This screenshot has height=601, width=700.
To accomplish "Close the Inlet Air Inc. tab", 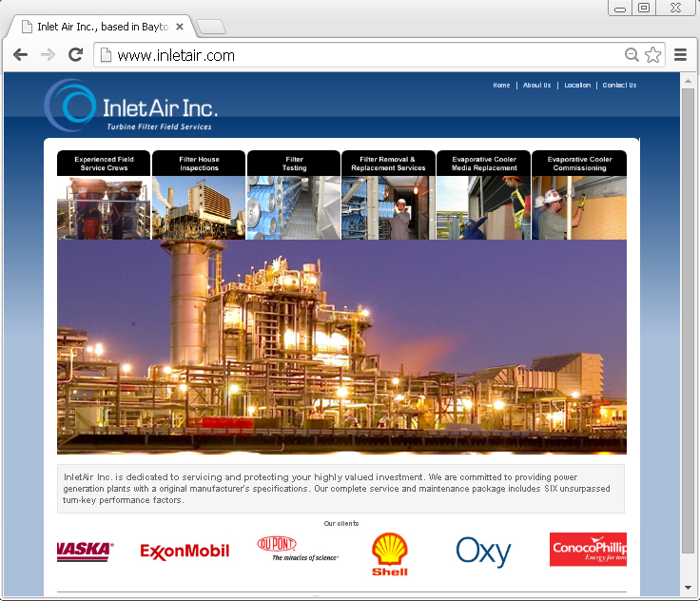I will [180, 27].
